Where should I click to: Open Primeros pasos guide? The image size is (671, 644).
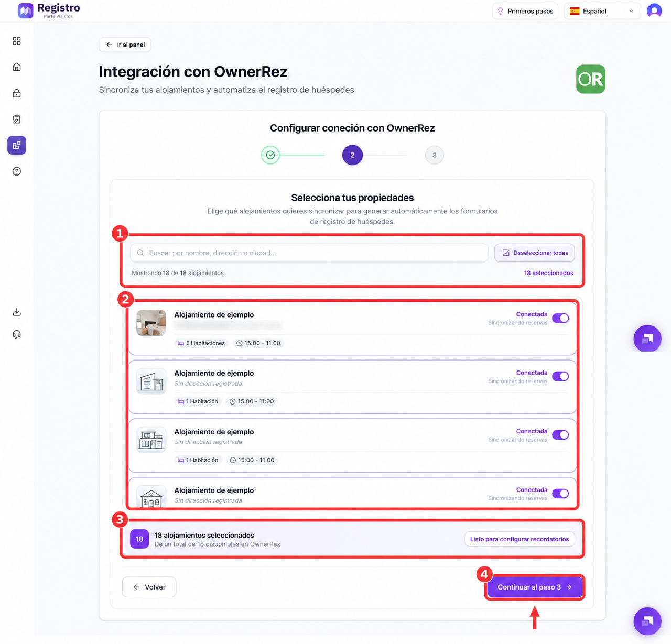point(525,11)
